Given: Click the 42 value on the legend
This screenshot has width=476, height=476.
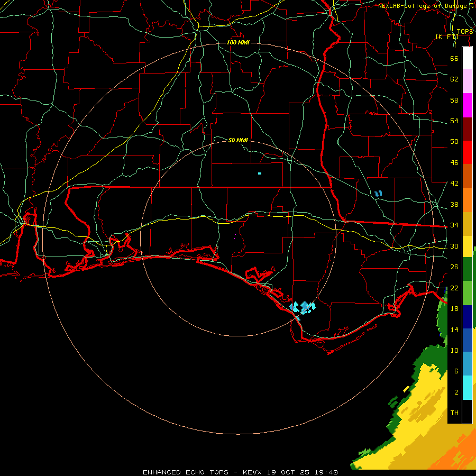Looking at the screenshot, I should pos(454,184).
